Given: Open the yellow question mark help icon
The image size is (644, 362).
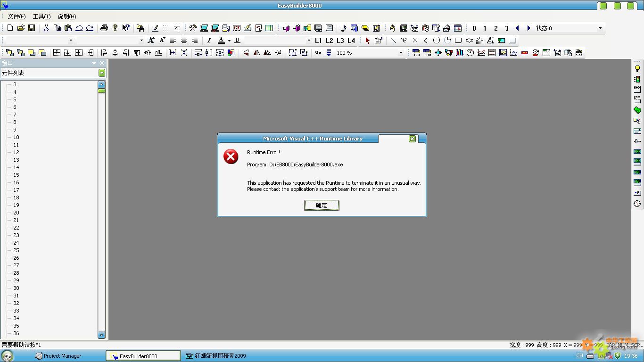Looking at the screenshot, I should click(115, 28).
